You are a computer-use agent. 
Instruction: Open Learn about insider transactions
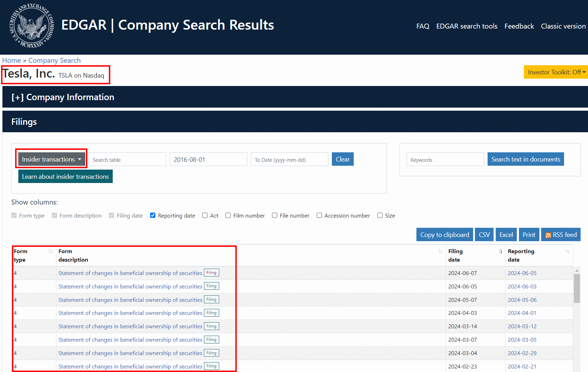click(x=65, y=176)
